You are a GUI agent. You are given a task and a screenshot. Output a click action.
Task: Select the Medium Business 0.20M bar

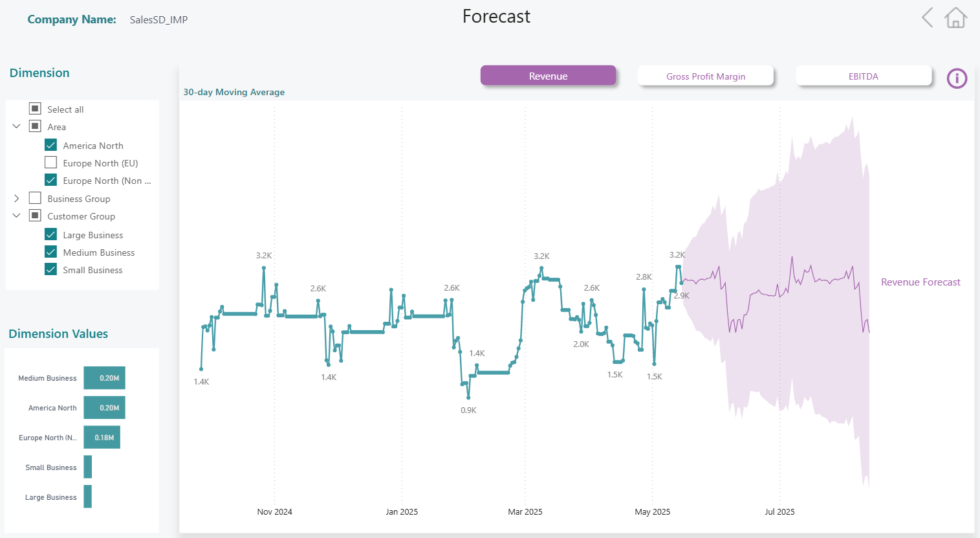tap(104, 378)
